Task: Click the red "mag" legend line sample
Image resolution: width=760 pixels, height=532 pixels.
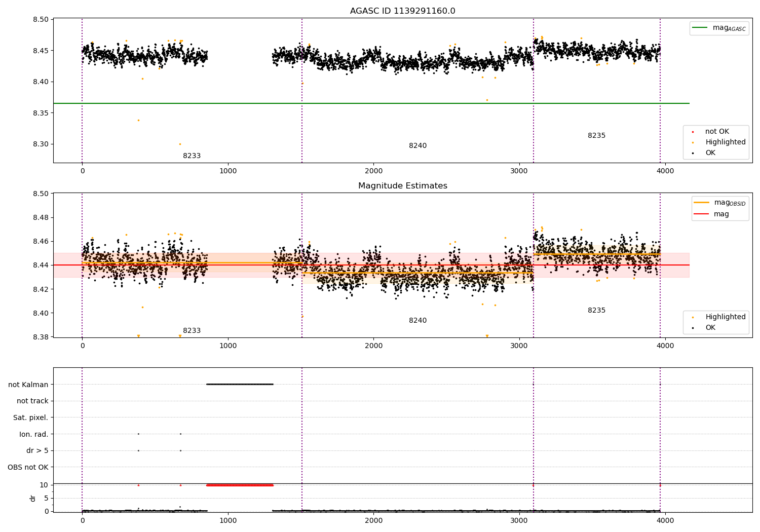Action: [702, 214]
